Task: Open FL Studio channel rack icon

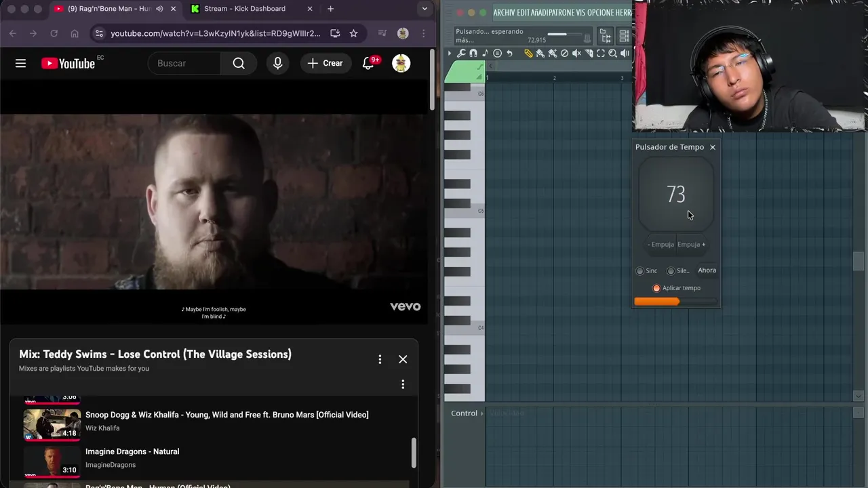Action: pos(624,36)
